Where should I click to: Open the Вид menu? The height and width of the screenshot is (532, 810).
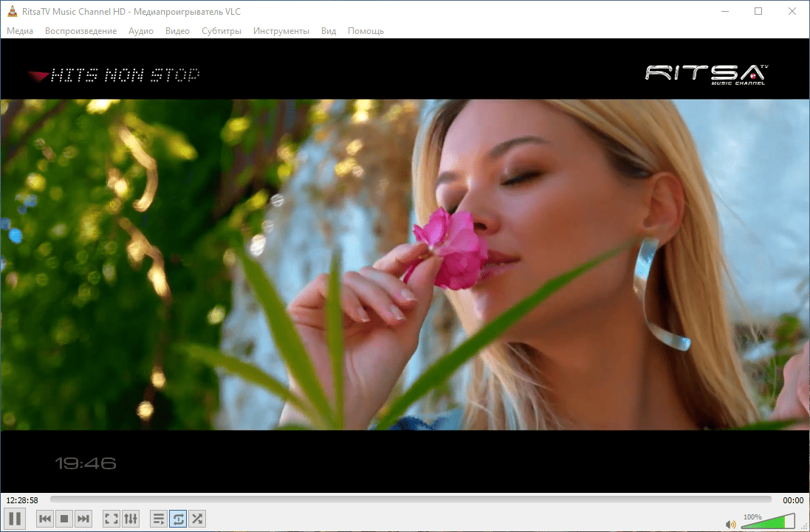329,31
